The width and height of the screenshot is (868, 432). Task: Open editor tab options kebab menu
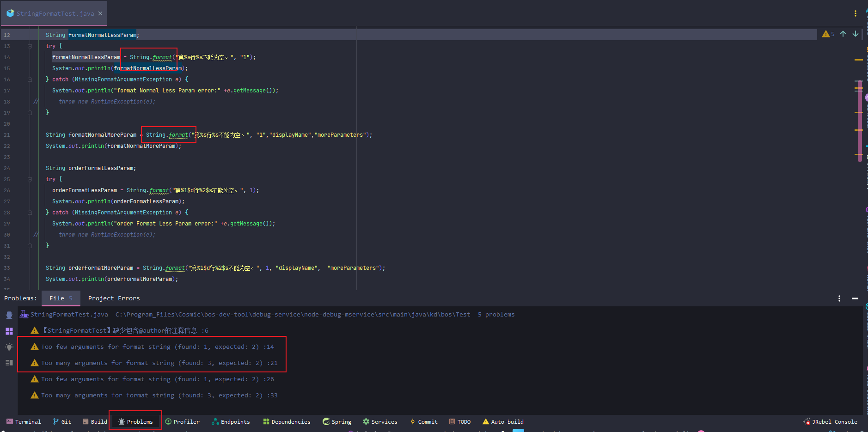tap(856, 13)
